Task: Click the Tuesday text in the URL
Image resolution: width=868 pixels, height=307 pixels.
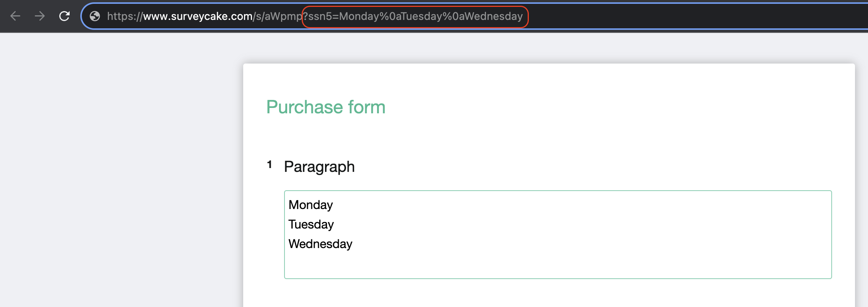Action: click(421, 16)
